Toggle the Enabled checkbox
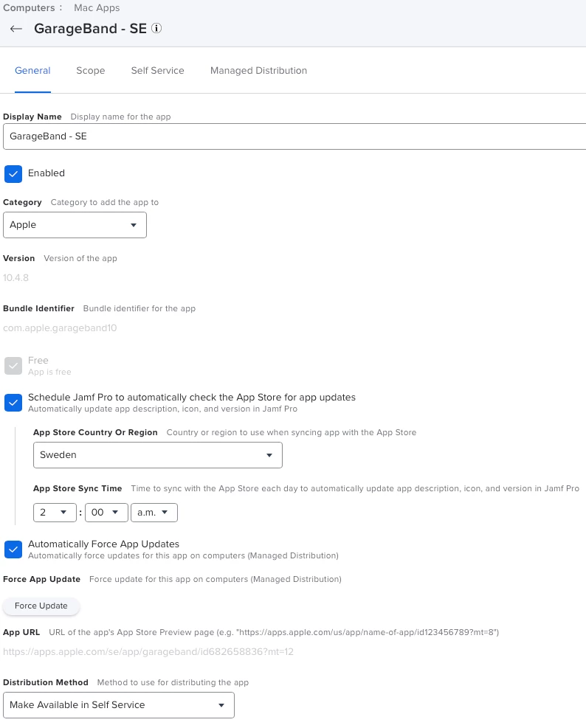The height and width of the screenshot is (728, 586). [x=13, y=173]
